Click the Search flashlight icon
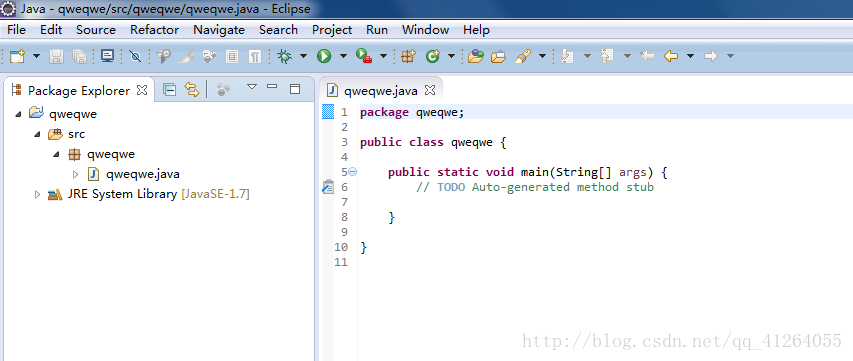 [523, 56]
